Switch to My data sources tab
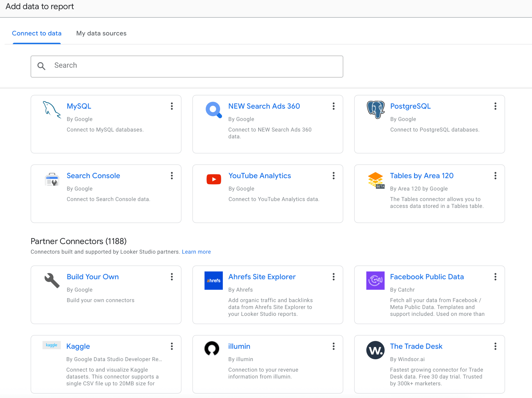 pyautogui.click(x=101, y=33)
